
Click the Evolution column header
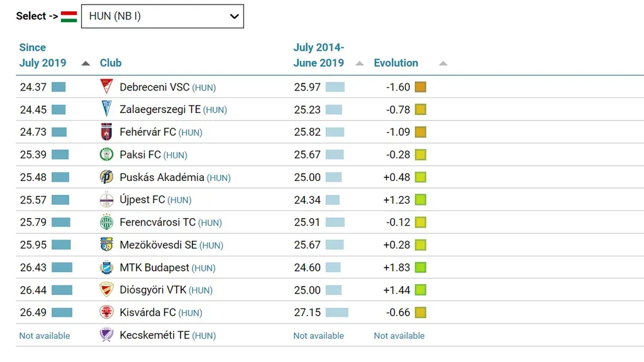[x=396, y=63]
